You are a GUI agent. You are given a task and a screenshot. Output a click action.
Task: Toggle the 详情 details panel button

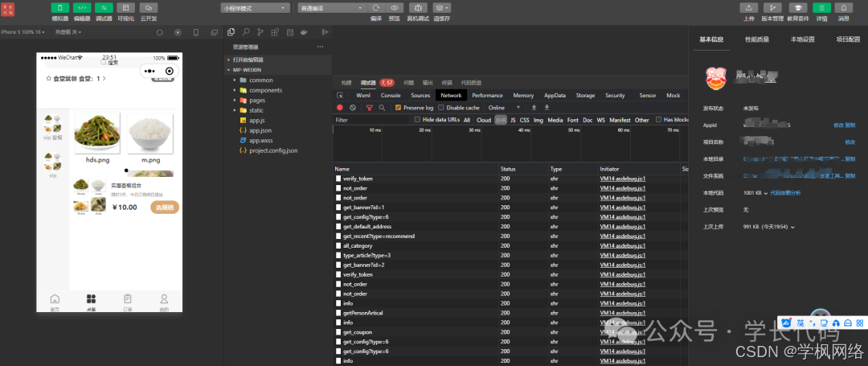click(821, 8)
